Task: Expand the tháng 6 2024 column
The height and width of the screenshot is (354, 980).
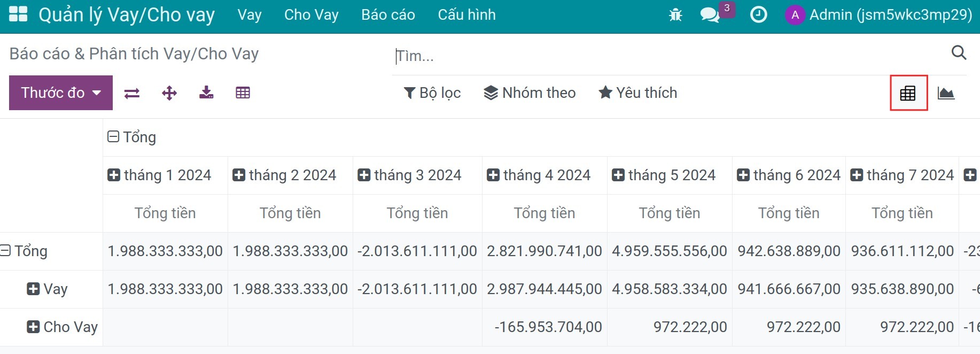Action: pos(789,175)
